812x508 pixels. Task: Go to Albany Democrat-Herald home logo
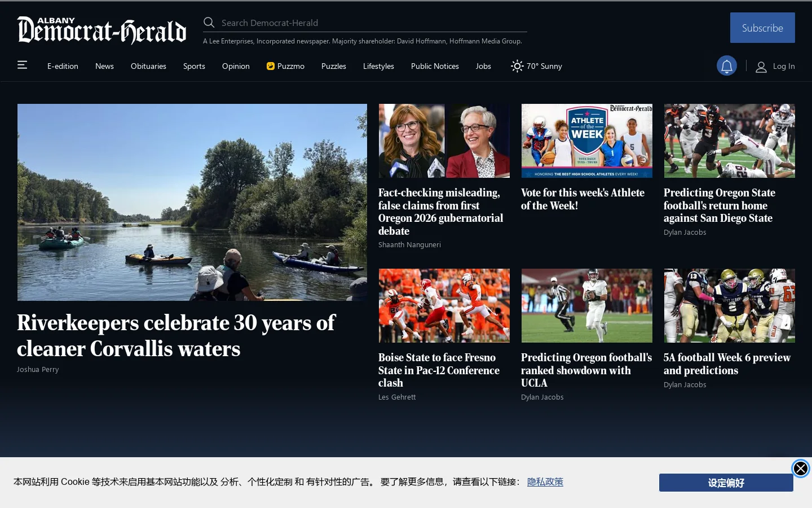[x=101, y=30]
